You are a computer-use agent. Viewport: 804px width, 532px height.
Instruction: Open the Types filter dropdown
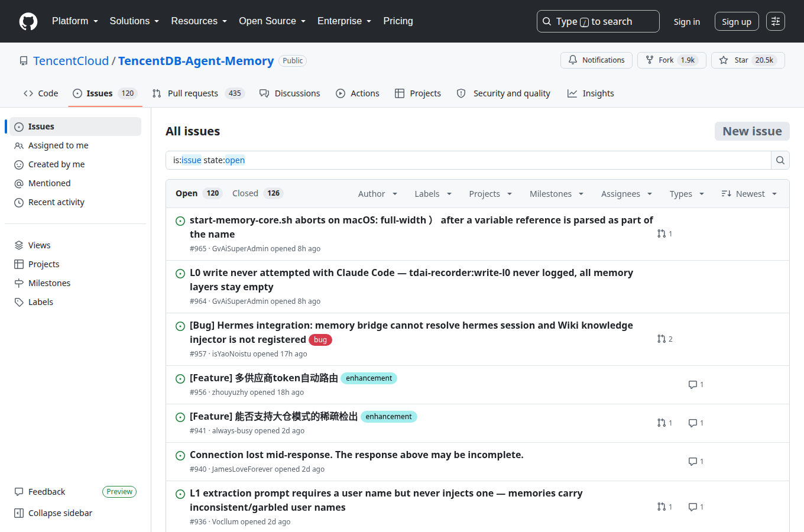tap(687, 194)
